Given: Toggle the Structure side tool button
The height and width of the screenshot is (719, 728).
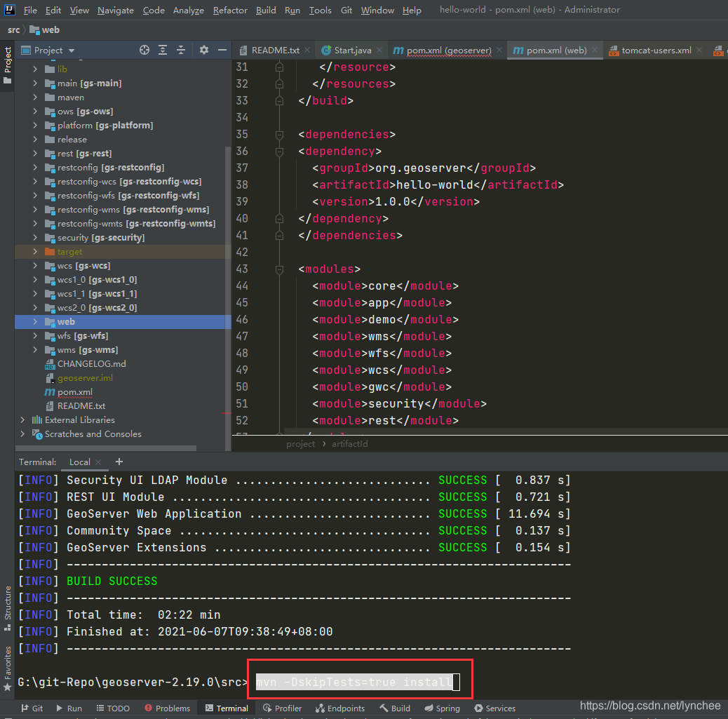Looking at the screenshot, I should 8,608.
